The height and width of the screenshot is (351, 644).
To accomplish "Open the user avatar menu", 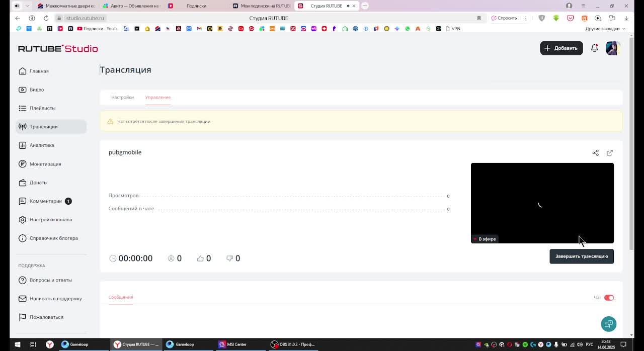I will click(x=613, y=48).
